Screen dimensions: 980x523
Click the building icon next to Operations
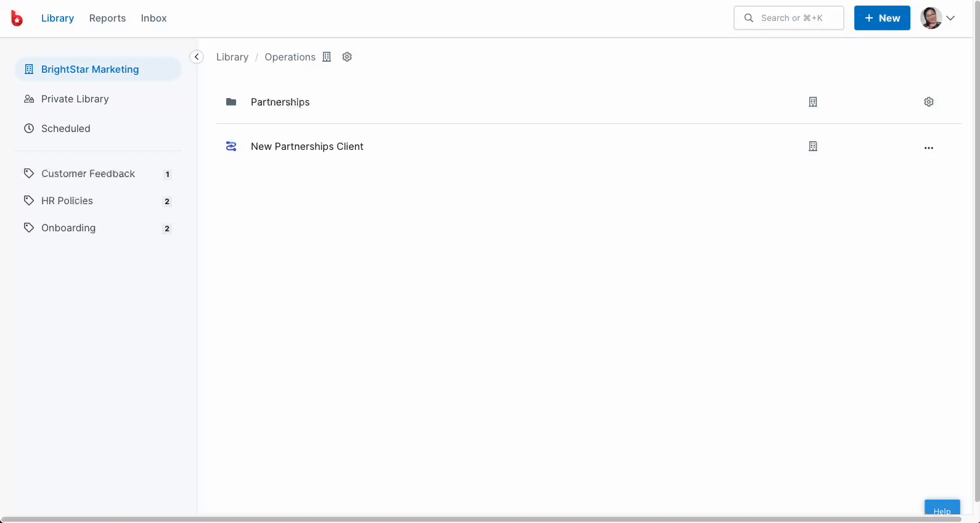pos(327,57)
